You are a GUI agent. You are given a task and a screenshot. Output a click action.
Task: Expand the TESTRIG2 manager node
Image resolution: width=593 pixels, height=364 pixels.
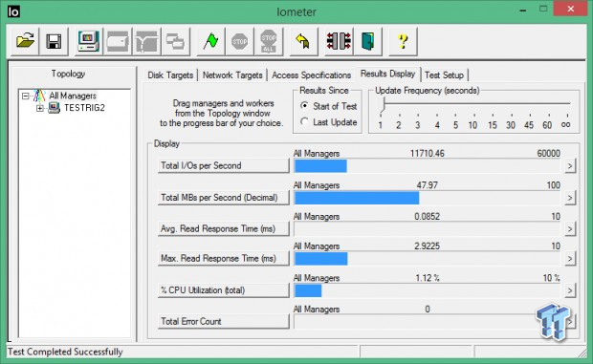(40, 108)
